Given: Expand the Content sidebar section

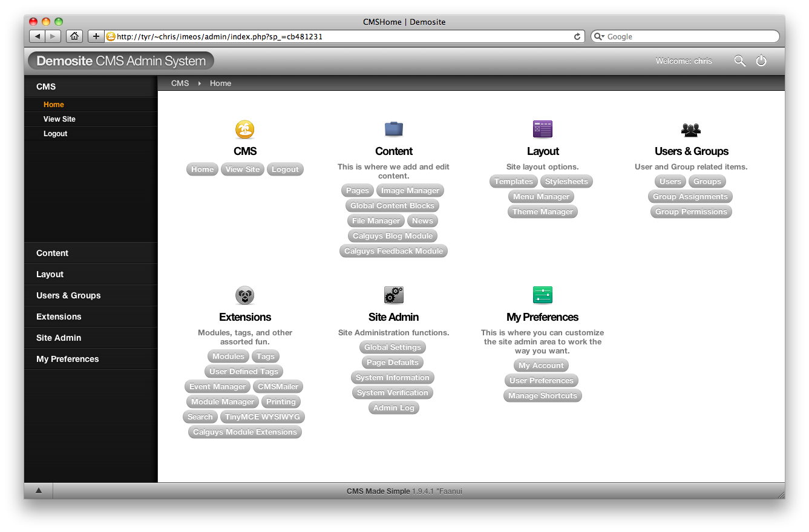Looking at the screenshot, I should tap(91, 253).
